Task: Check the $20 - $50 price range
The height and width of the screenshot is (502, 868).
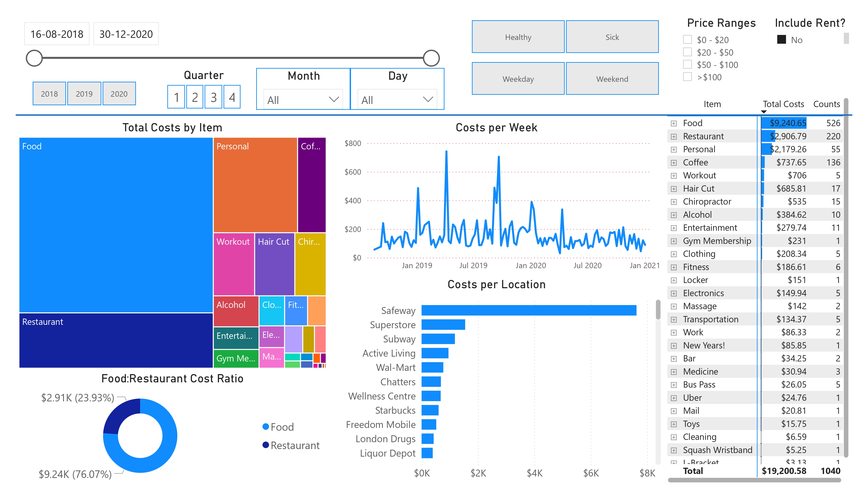Action: coord(687,52)
